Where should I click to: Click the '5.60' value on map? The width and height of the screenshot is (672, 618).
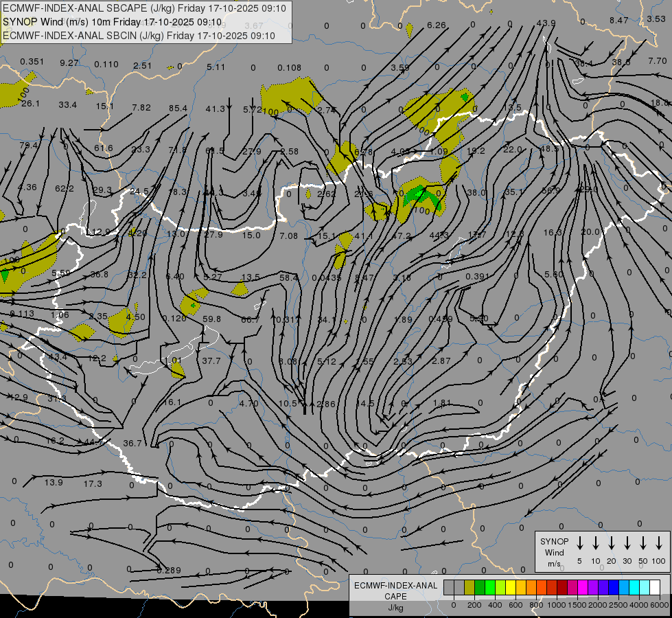(x=554, y=274)
